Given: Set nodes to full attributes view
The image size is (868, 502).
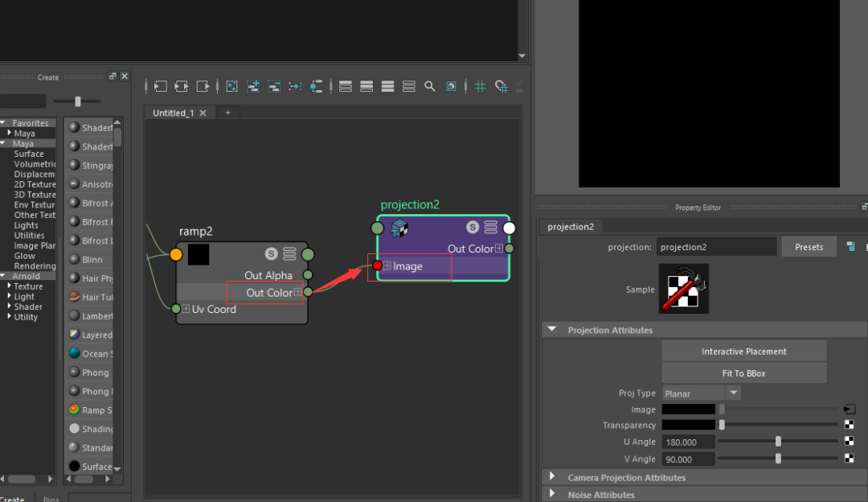Looking at the screenshot, I should pos(387,86).
